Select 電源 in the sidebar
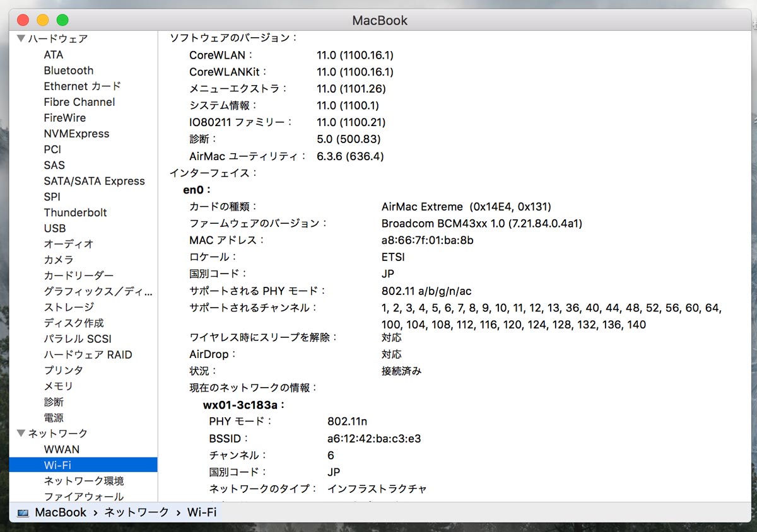Screen dimensions: 757x532 (x=54, y=417)
